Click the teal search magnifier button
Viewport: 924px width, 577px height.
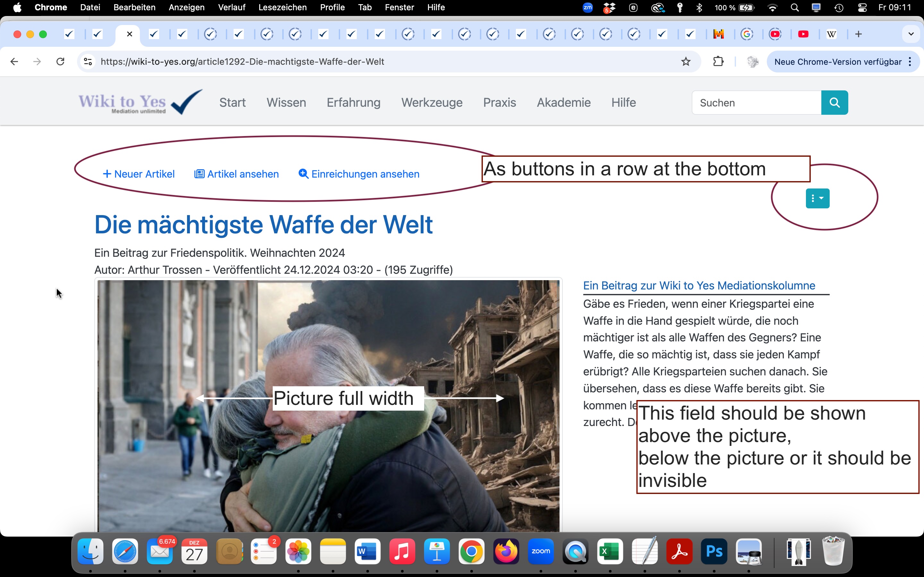coord(834,103)
